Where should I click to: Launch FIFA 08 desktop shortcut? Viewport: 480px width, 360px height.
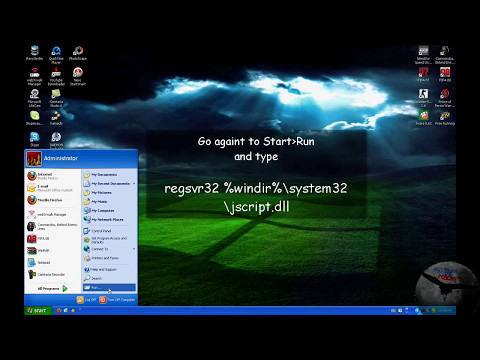[x=445, y=75]
